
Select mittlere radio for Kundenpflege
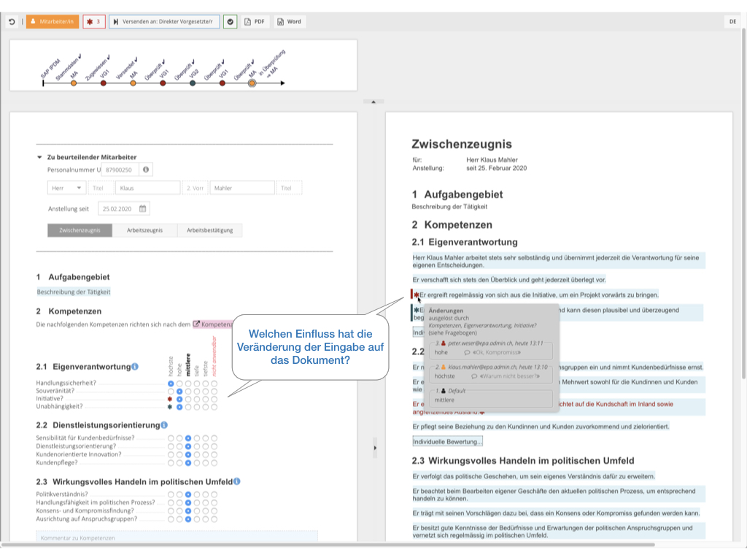pyautogui.click(x=188, y=463)
